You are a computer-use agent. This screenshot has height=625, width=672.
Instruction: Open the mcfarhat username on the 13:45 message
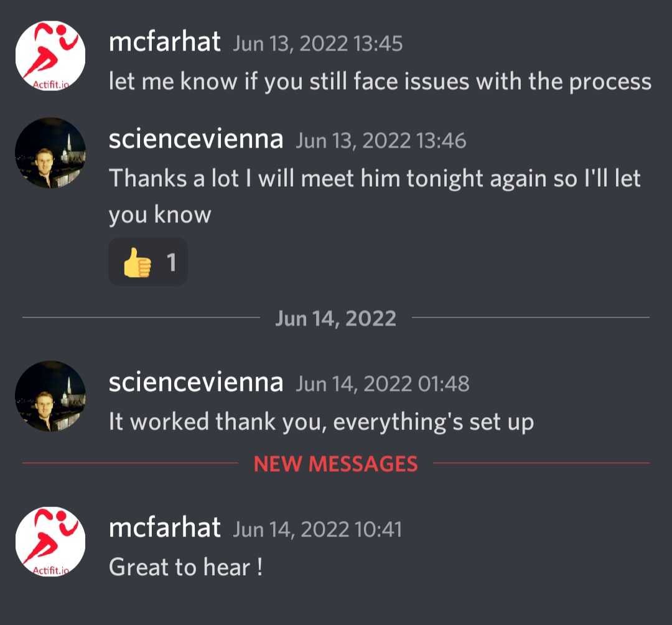click(x=164, y=42)
